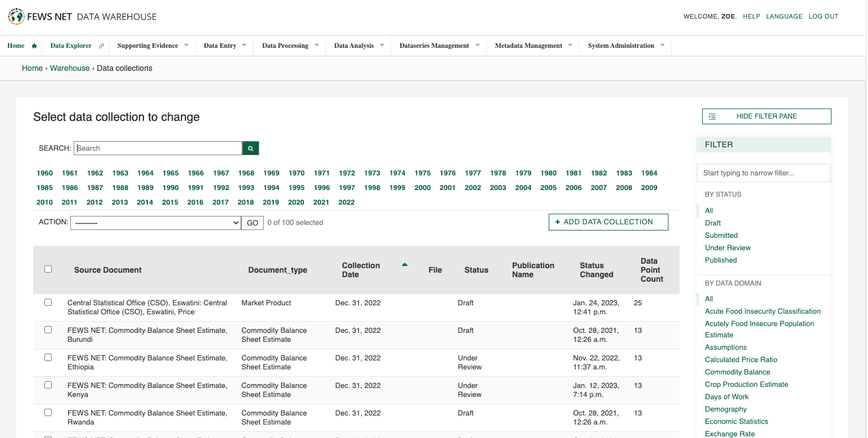This screenshot has height=438, width=868.
Task: Filter by year 2022
Action: pyautogui.click(x=346, y=202)
